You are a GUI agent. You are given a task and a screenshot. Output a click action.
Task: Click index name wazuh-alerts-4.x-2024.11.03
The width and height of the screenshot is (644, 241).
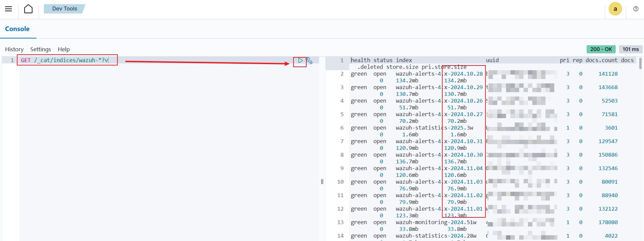pyautogui.click(x=439, y=182)
